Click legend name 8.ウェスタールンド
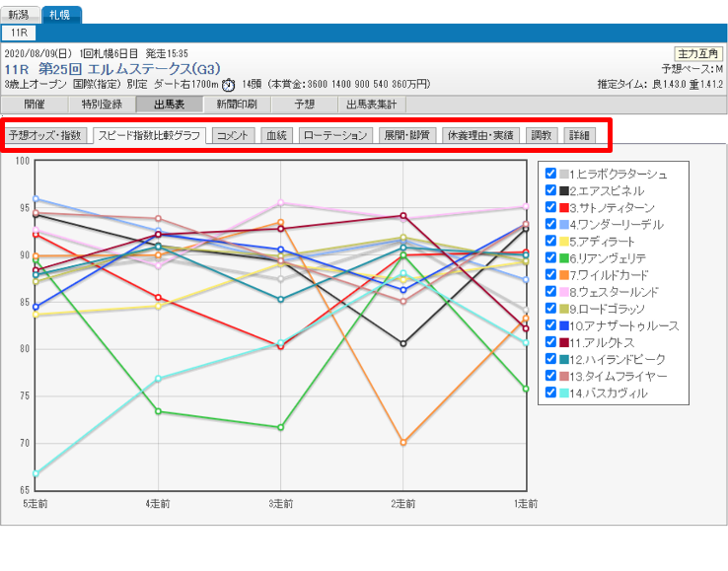Screen dimensions: 728x571 click(614, 292)
